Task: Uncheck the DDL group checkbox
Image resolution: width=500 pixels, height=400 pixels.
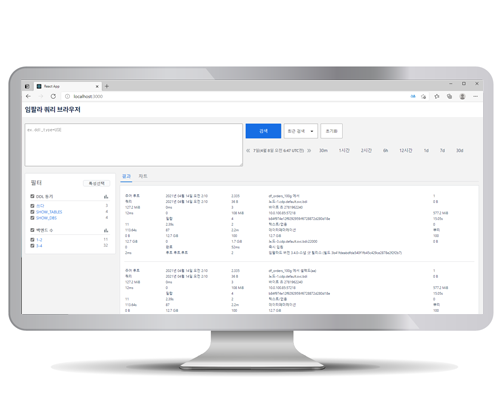Action: (x=32, y=196)
